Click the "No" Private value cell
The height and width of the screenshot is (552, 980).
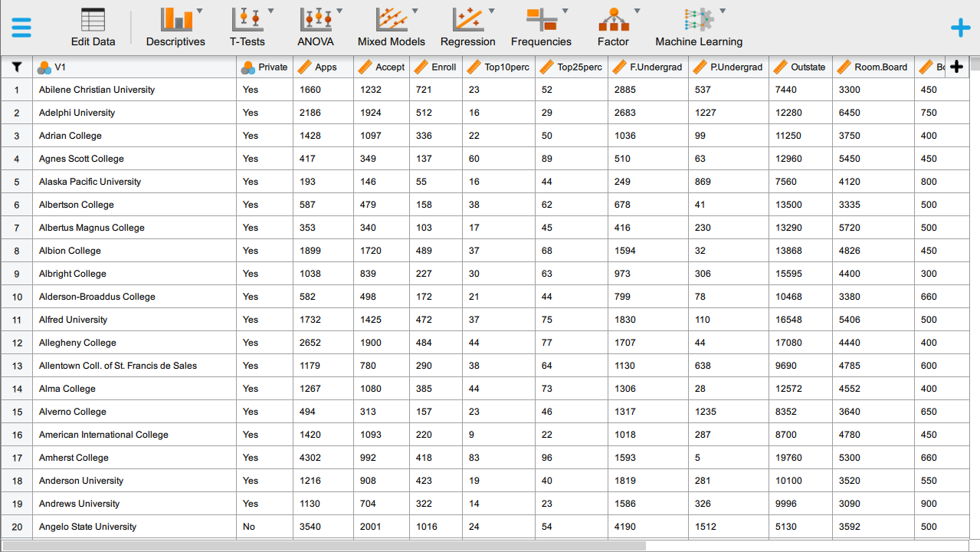(265, 527)
